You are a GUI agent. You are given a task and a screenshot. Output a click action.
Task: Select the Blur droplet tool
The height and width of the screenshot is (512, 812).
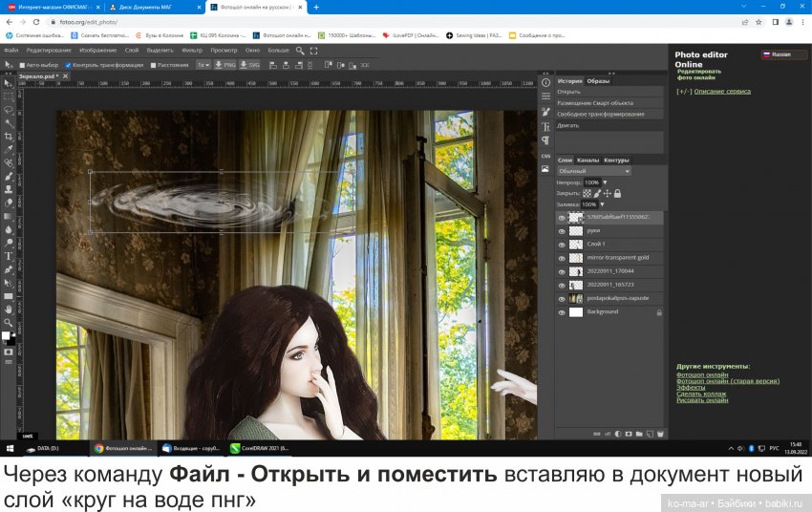pos(9,229)
